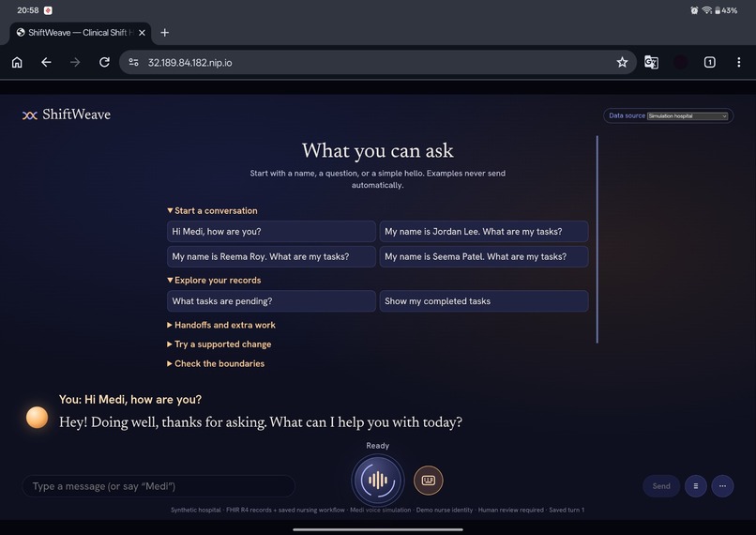Collapse Explore your records section
This screenshot has width=756, height=535.
pos(214,281)
